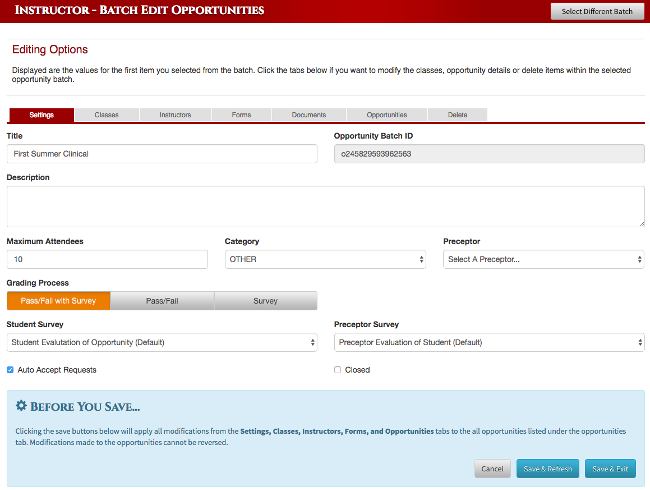Image resolution: width=650 pixels, height=490 pixels.
Task: Select the Pass/Fail grading option
Action: [162, 301]
